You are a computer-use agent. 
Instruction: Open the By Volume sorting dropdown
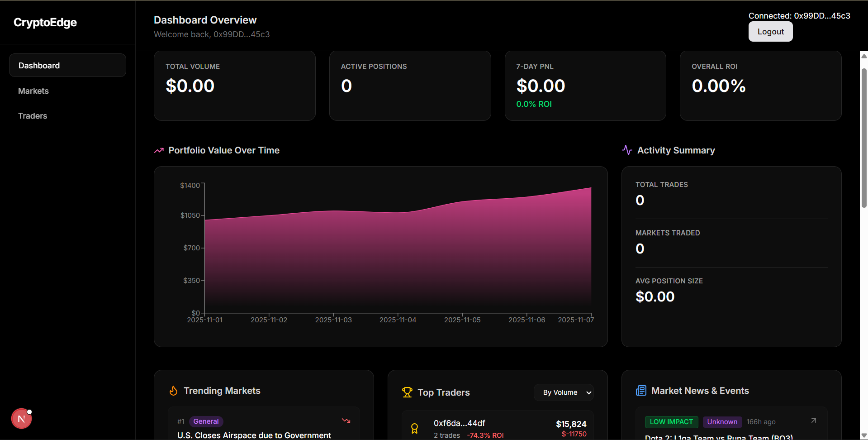pos(564,392)
